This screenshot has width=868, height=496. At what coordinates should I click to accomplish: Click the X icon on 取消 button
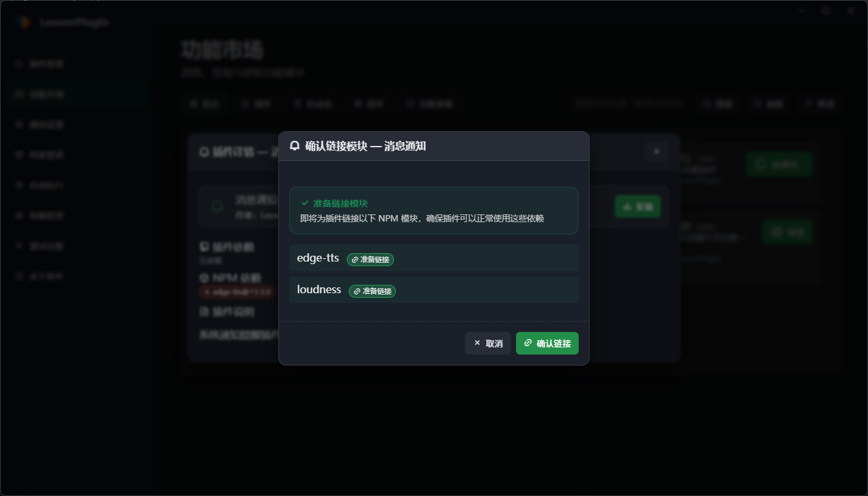(x=477, y=343)
